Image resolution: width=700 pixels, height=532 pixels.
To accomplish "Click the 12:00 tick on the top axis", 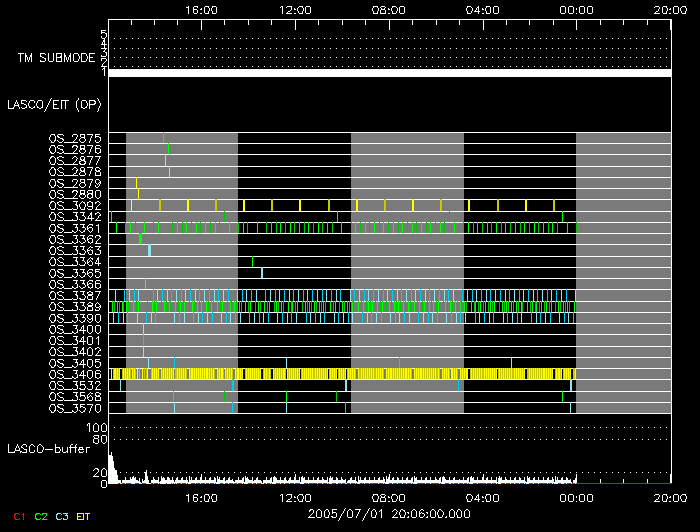I will click(295, 9).
